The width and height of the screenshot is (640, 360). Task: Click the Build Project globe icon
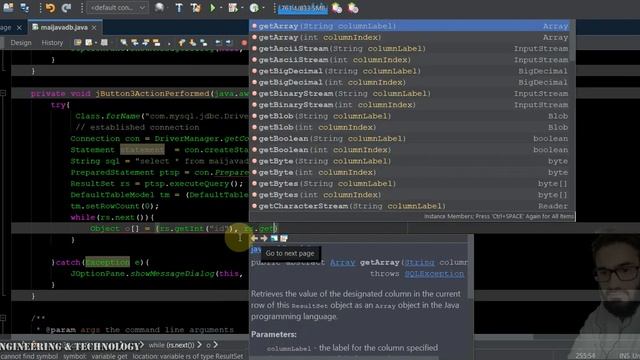[160, 7]
